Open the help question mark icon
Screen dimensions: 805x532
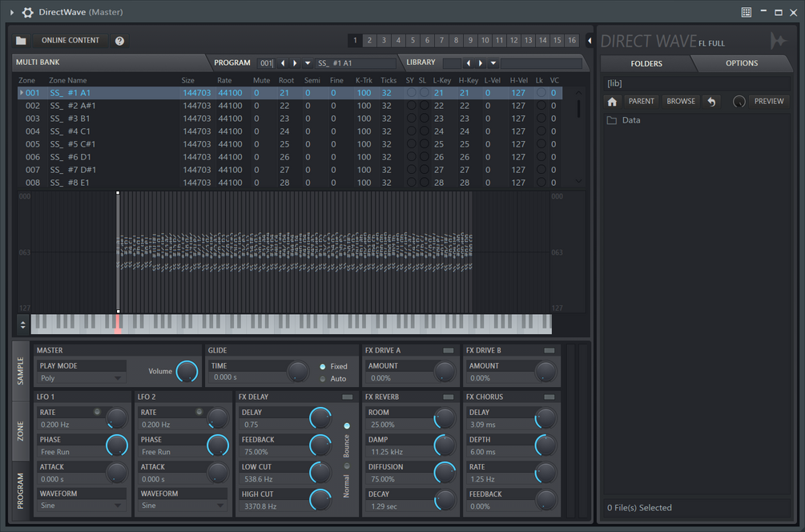[119, 41]
